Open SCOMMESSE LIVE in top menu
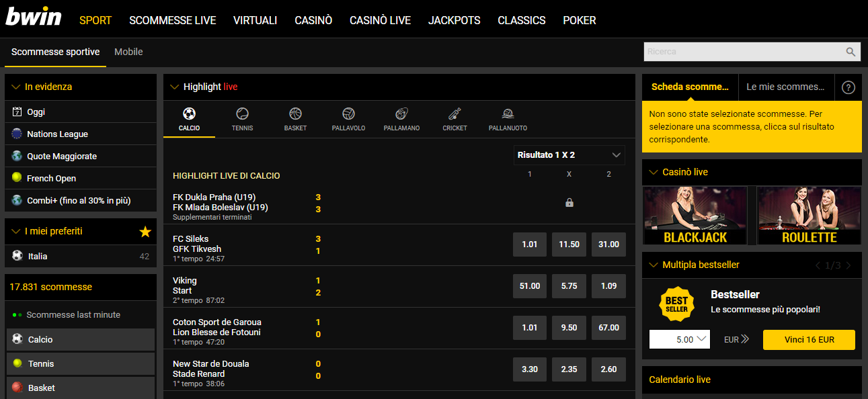This screenshot has height=399, width=868. 173,20
